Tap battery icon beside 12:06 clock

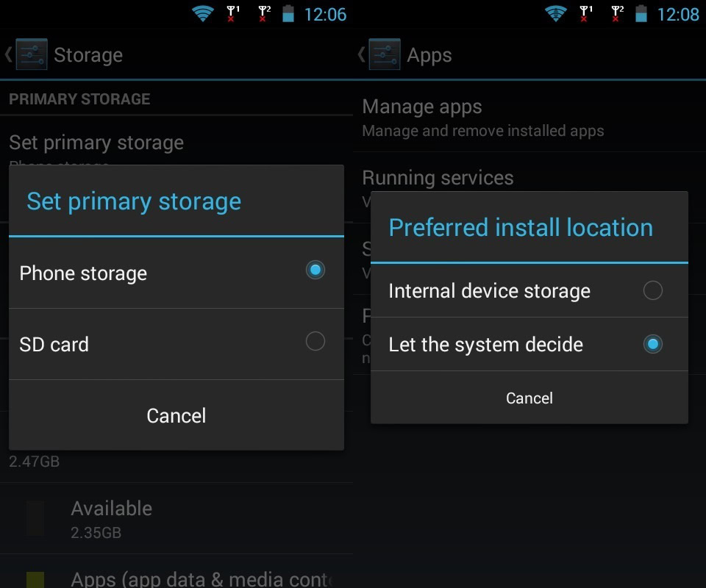[288, 13]
